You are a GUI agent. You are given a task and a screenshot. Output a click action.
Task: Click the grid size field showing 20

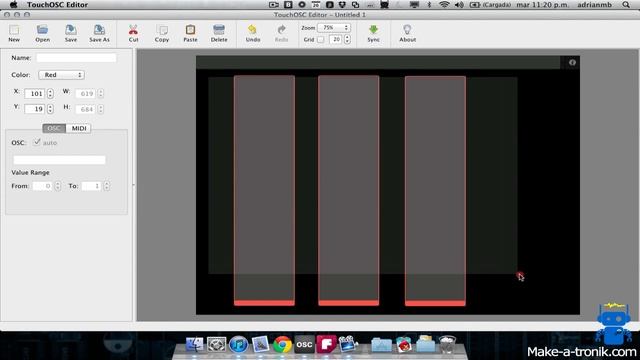click(x=336, y=39)
